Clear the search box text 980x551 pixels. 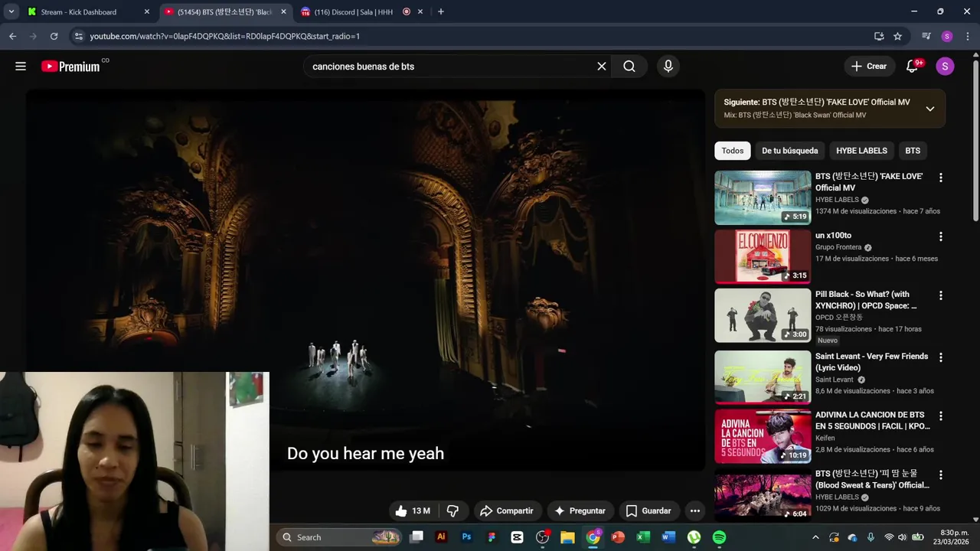pyautogui.click(x=602, y=67)
